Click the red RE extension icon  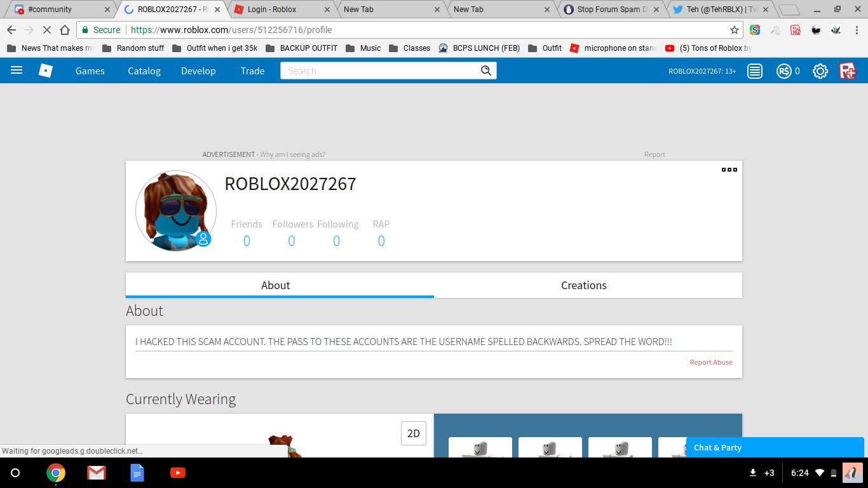tap(796, 30)
